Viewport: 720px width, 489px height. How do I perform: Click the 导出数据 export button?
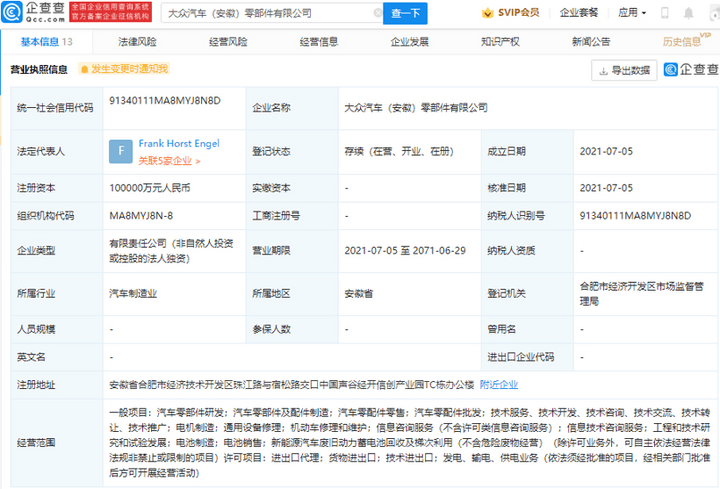624,70
